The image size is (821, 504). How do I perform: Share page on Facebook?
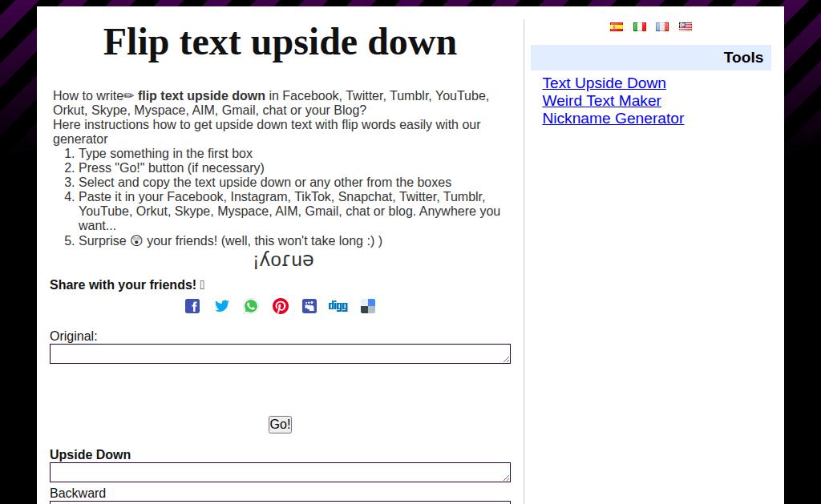[192, 306]
